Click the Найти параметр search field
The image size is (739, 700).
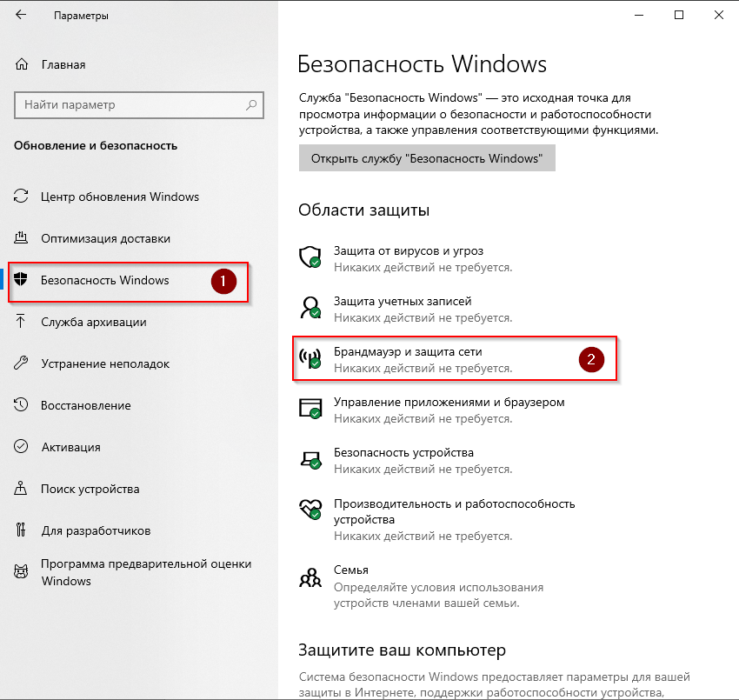[x=139, y=104]
